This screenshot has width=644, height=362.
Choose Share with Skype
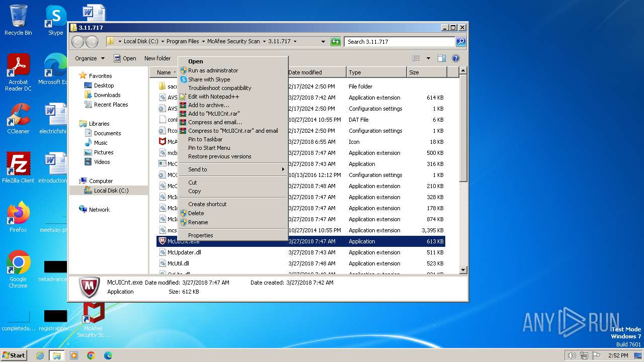click(x=233, y=79)
